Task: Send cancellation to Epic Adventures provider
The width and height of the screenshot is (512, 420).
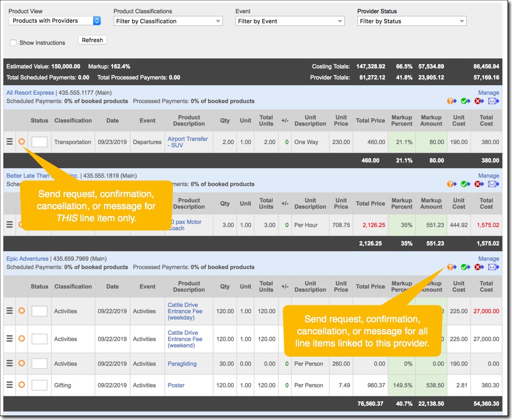Action: click(x=479, y=267)
